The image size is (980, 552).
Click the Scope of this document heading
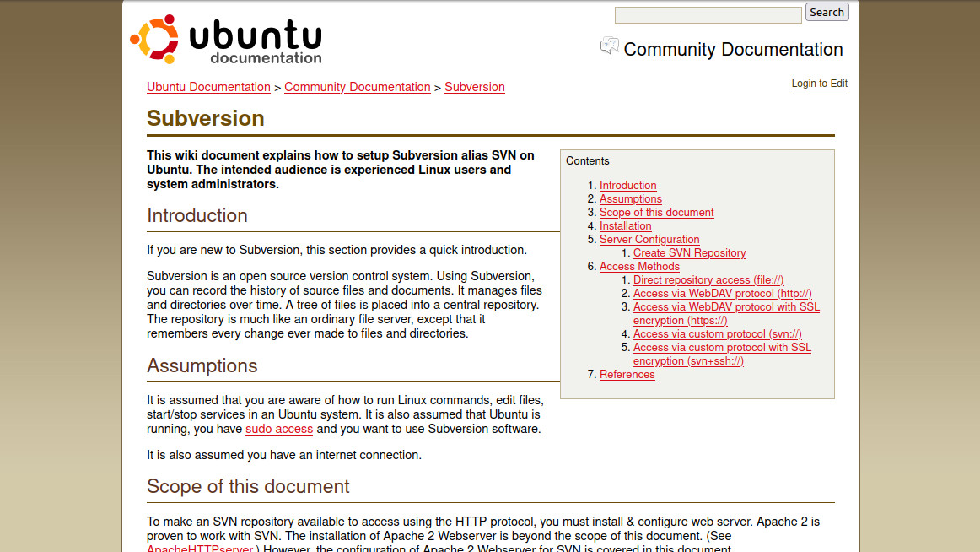click(x=248, y=486)
